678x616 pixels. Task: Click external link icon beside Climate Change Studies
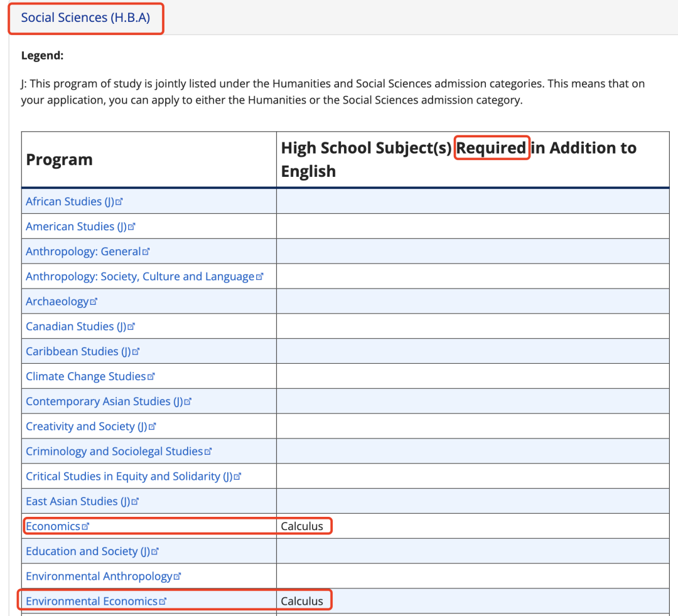pyautogui.click(x=151, y=377)
